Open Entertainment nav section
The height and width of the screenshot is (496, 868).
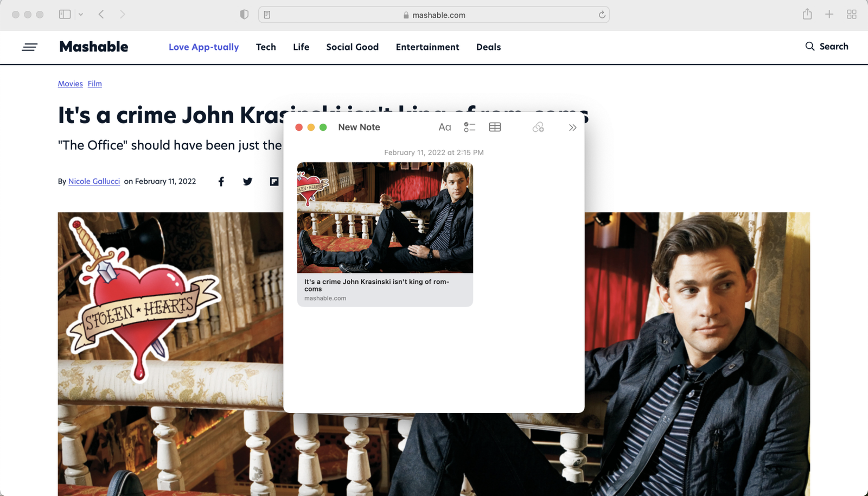427,47
